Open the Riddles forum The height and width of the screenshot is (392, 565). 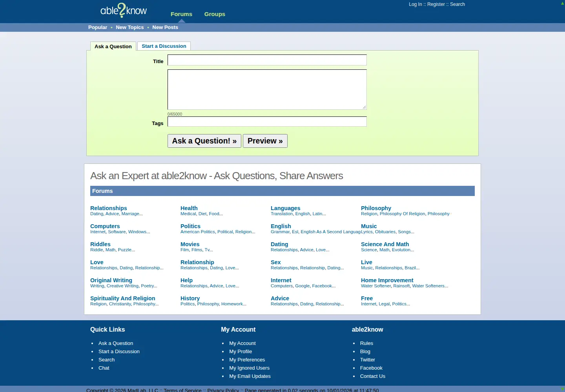point(100,244)
